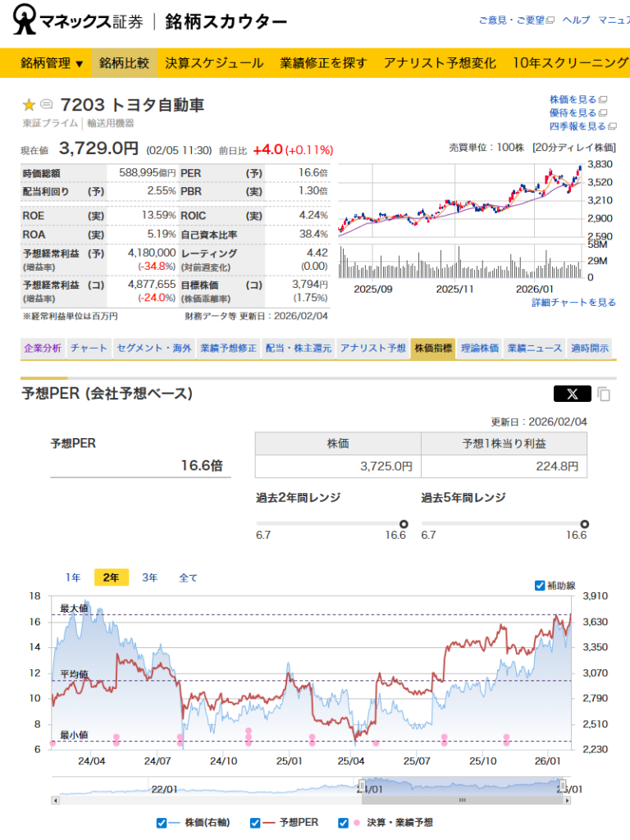Click the copy icon beside the X button
Image resolution: width=630 pixels, height=840 pixels.
coord(604,394)
